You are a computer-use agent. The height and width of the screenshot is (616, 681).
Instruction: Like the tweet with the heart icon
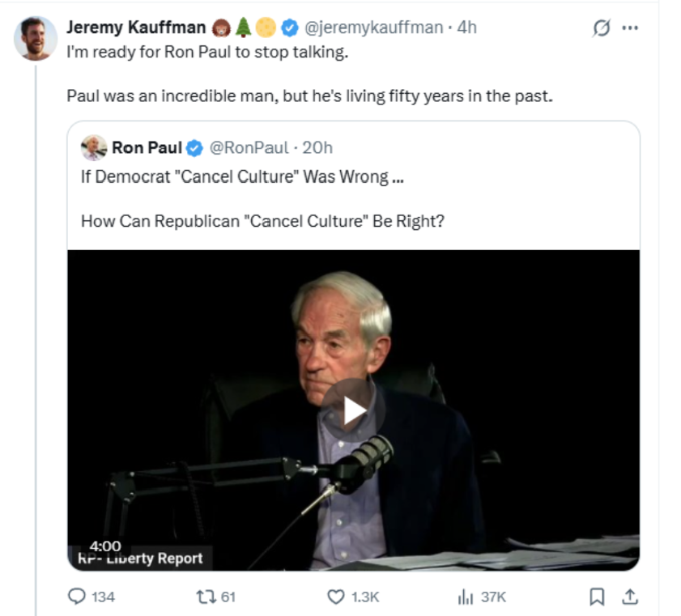click(336, 597)
